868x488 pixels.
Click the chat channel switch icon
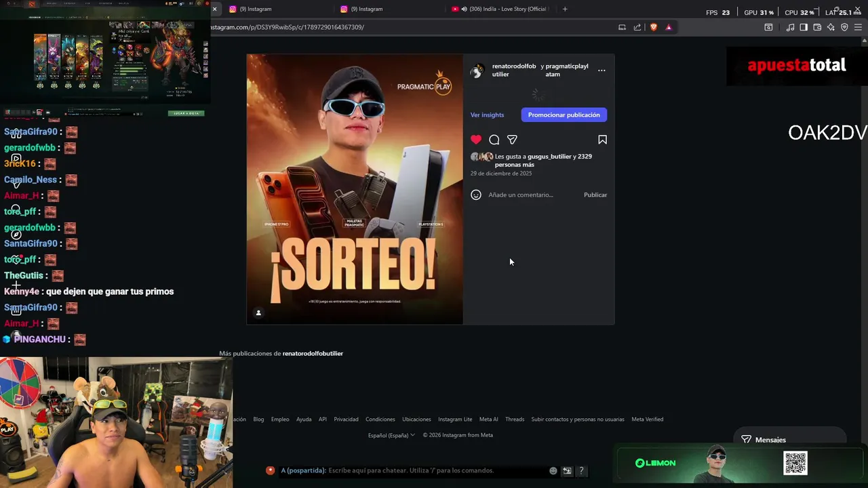[x=567, y=470]
